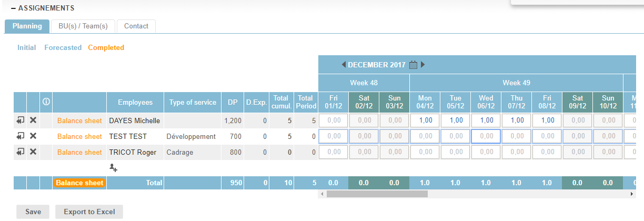Advance to next month with right arrow

coord(422,65)
